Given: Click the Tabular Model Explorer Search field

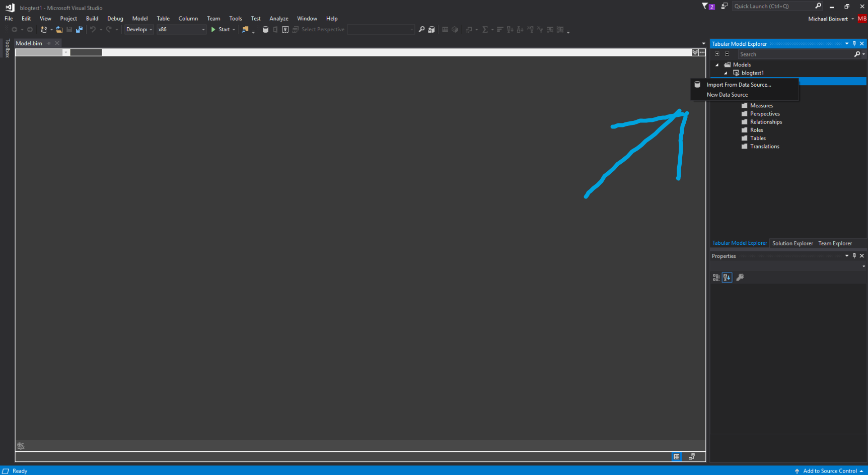Looking at the screenshot, I should click(x=795, y=54).
